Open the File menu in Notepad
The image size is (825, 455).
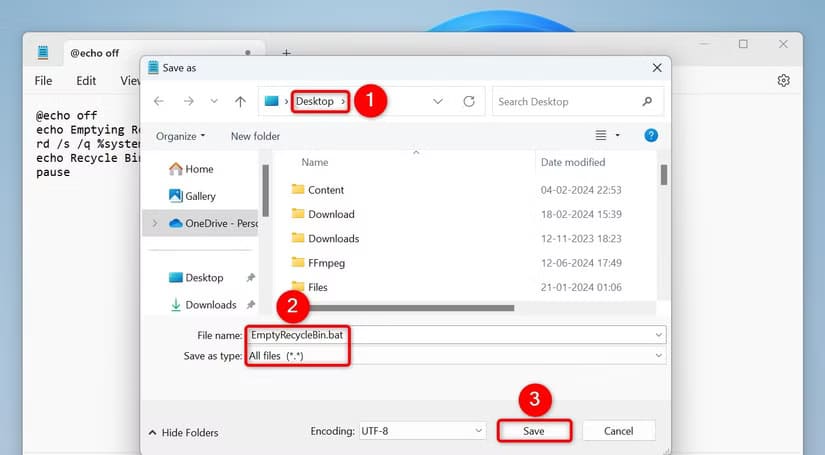point(43,81)
